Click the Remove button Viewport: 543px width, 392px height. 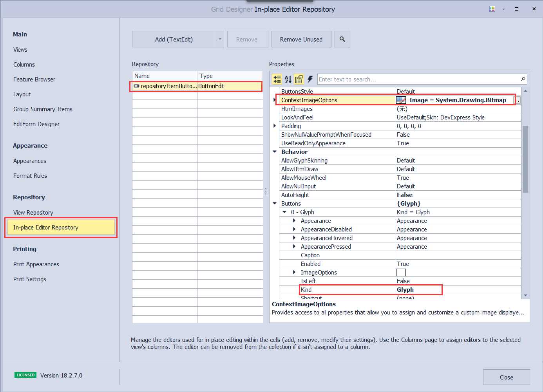[248, 39]
